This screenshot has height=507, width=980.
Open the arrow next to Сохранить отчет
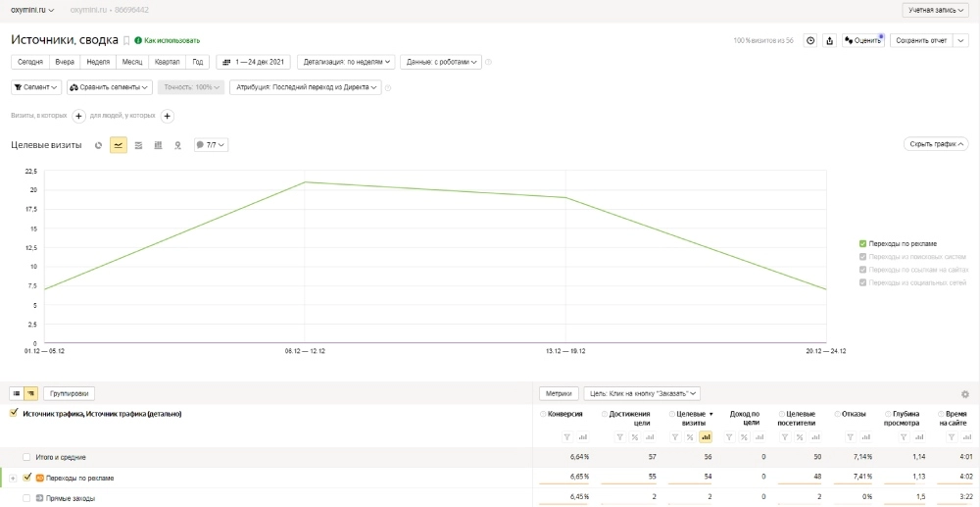click(961, 40)
